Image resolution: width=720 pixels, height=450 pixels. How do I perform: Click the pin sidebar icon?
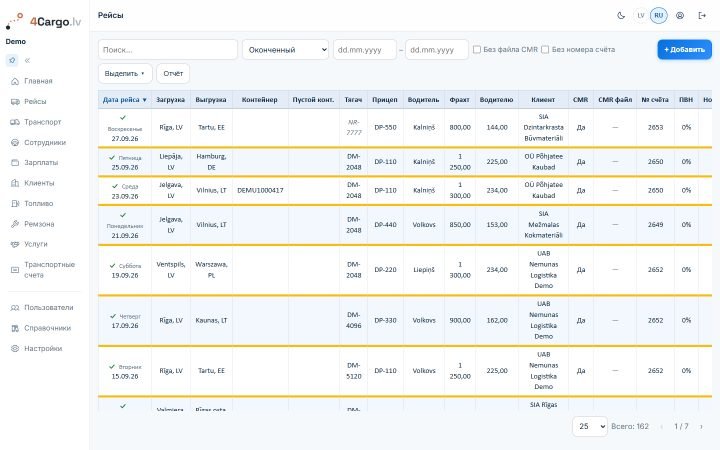click(x=12, y=60)
